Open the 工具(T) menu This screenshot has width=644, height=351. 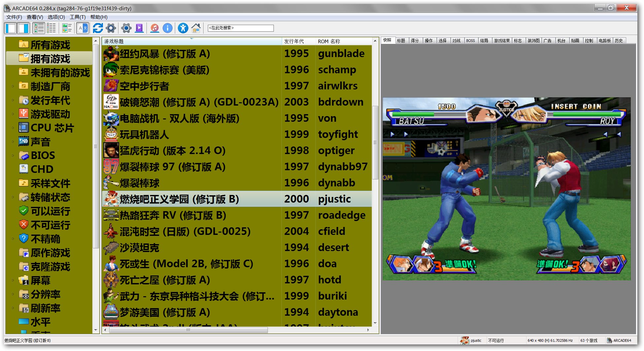click(x=78, y=17)
